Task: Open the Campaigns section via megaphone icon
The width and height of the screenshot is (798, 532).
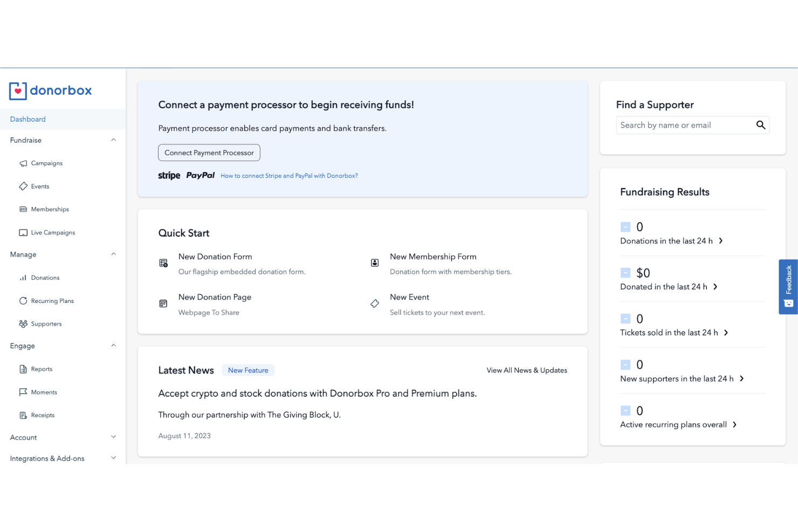Action: click(x=23, y=163)
